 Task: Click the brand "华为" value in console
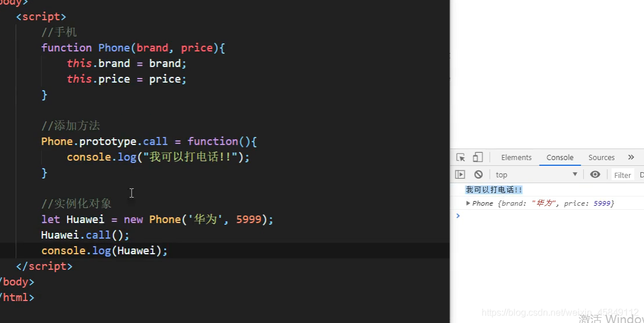click(x=543, y=203)
